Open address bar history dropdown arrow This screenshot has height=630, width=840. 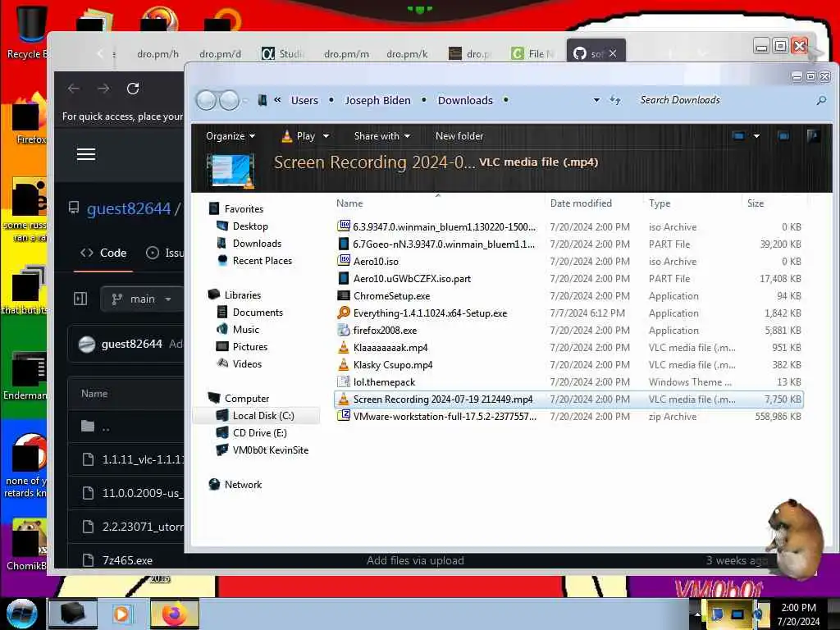(596, 100)
